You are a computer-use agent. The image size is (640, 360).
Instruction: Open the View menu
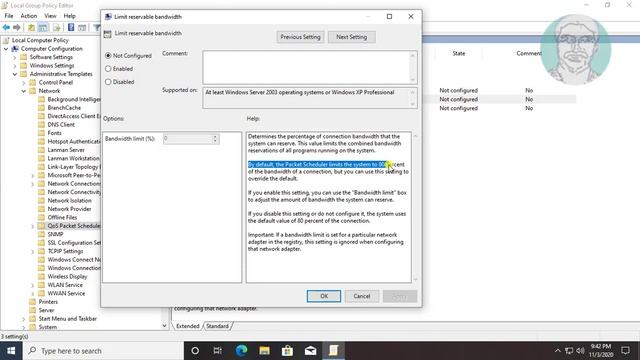point(50,16)
